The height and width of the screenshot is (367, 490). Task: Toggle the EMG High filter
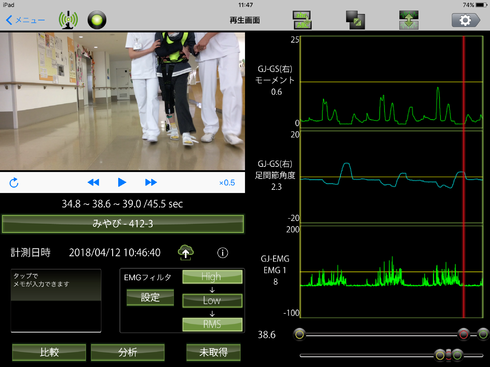(x=212, y=277)
